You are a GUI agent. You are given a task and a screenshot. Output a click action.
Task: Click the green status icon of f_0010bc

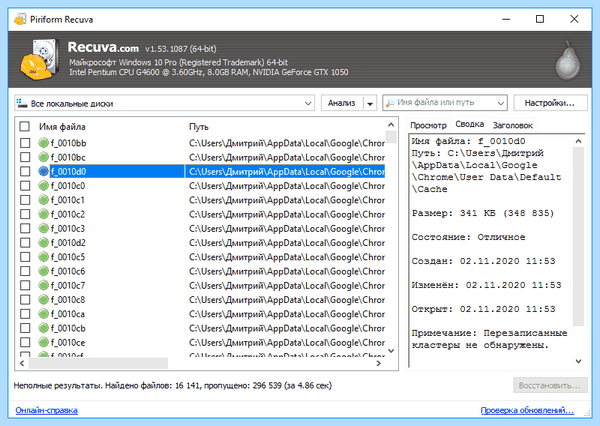coord(44,157)
